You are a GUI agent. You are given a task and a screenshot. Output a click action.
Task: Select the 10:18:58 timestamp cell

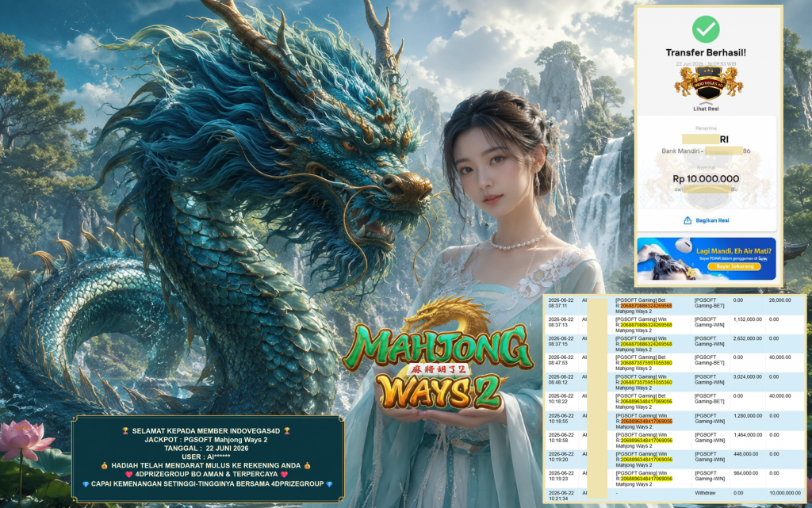(561, 437)
